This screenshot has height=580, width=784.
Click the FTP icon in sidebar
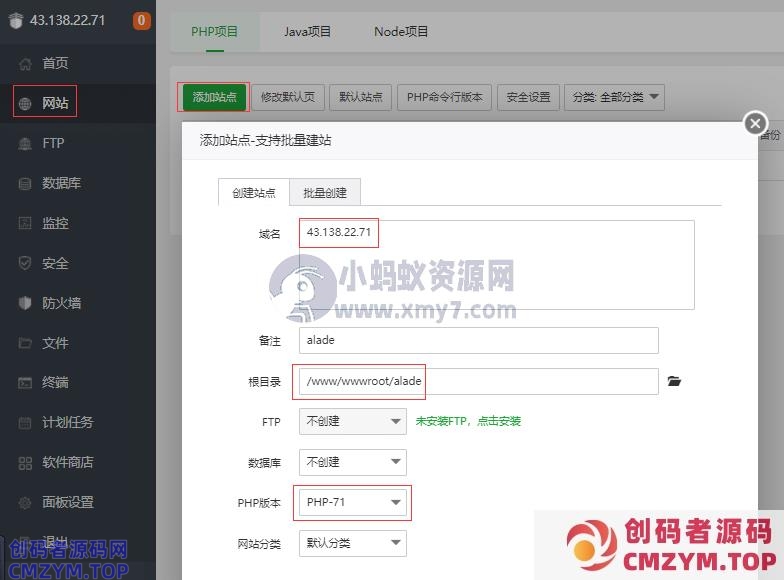(25, 144)
